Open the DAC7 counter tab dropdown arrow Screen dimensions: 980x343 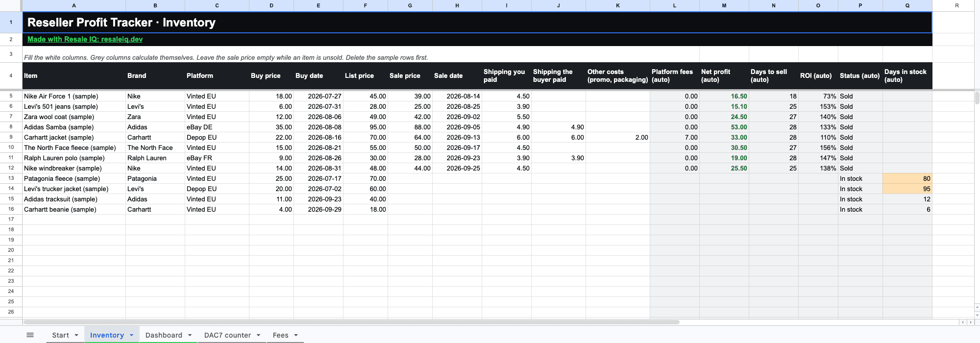258,335
